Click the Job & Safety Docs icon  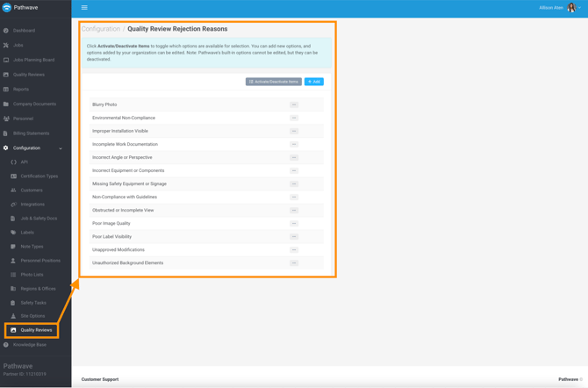[13, 219]
